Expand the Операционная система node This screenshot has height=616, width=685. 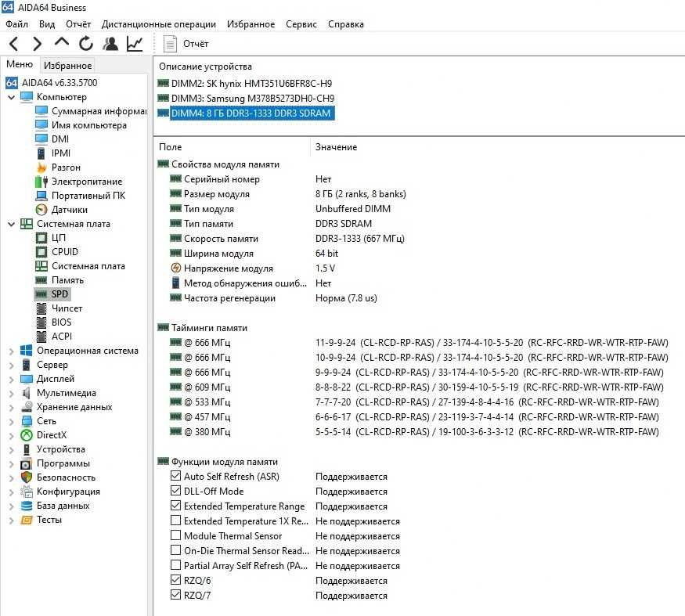click(x=12, y=351)
